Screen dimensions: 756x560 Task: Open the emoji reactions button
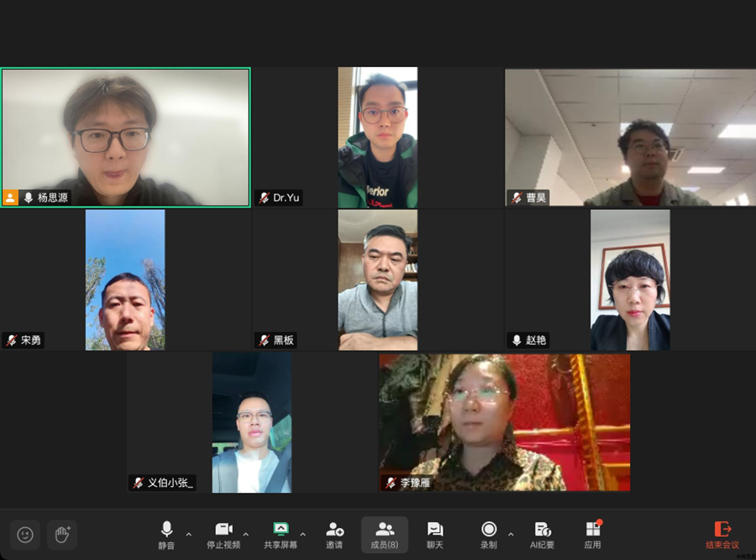25,535
